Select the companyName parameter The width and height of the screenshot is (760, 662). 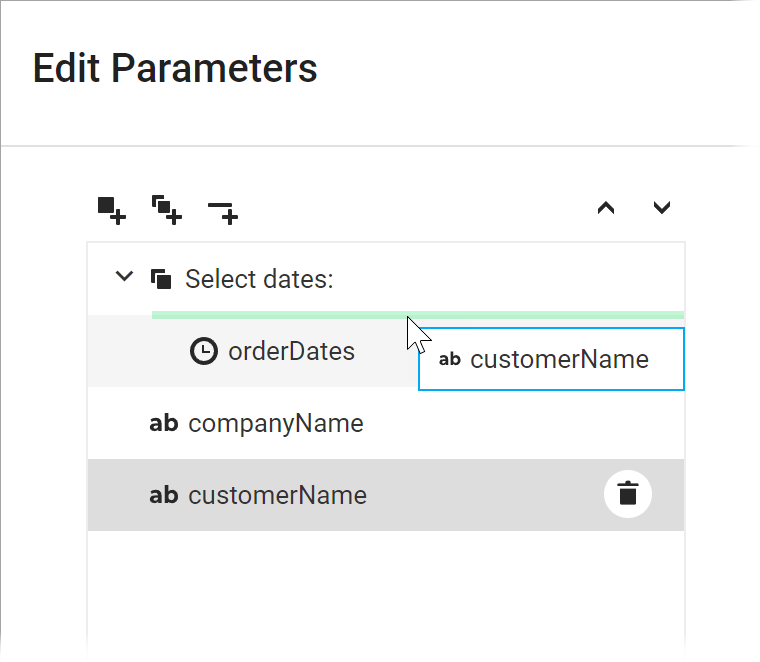276,423
